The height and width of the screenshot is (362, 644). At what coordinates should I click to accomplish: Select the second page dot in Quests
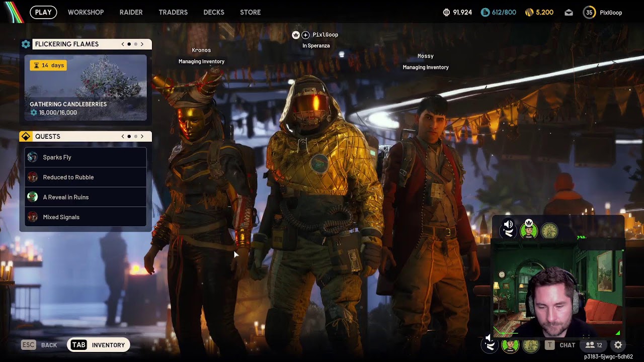(x=136, y=136)
